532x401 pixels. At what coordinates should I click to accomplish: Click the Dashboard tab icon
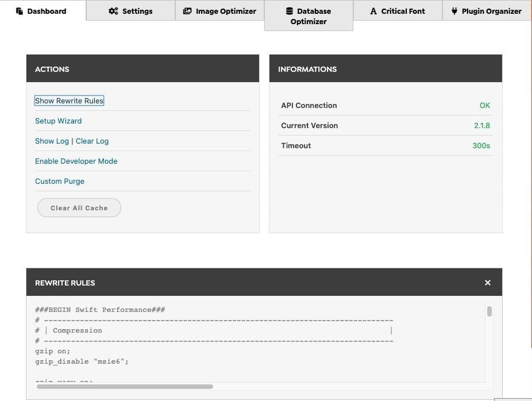(x=20, y=11)
